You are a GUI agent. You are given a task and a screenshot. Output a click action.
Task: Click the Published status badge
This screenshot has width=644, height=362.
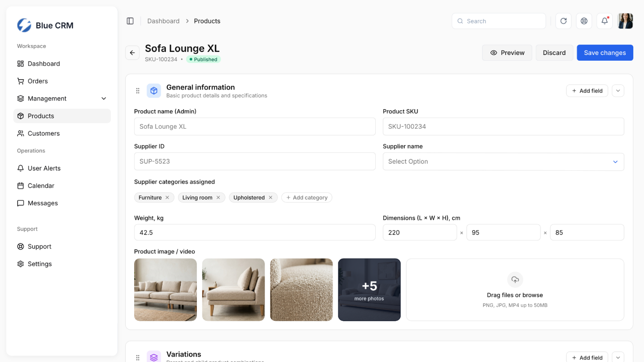(x=203, y=59)
